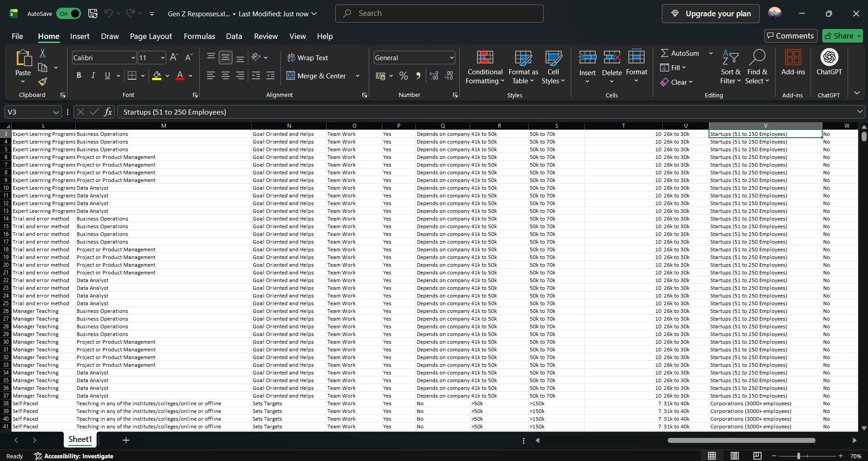The height and width of the screenshot is (461, 868).
Task: Click Accessibility: Investigate in status bar
Action: click(74, 456)
